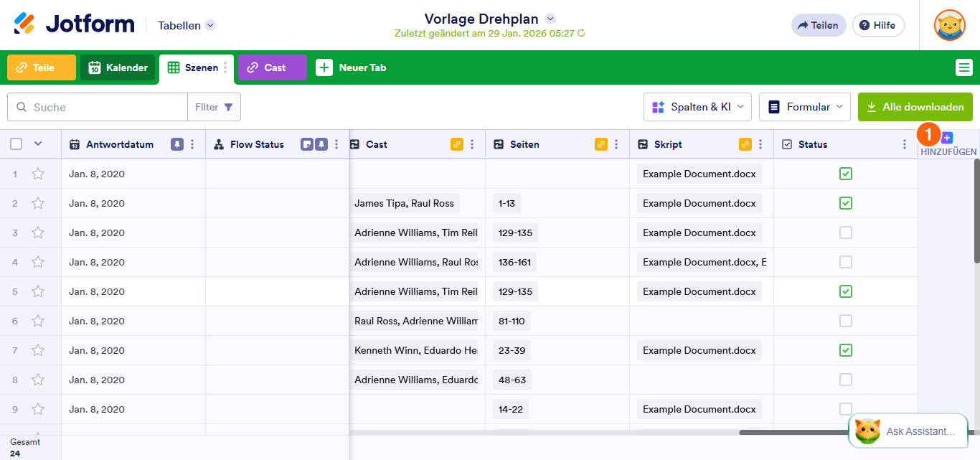Open the Status column three-dot menu
This screenshot has height=460, width=980.
pyautogui.click(x=904, y=144)
